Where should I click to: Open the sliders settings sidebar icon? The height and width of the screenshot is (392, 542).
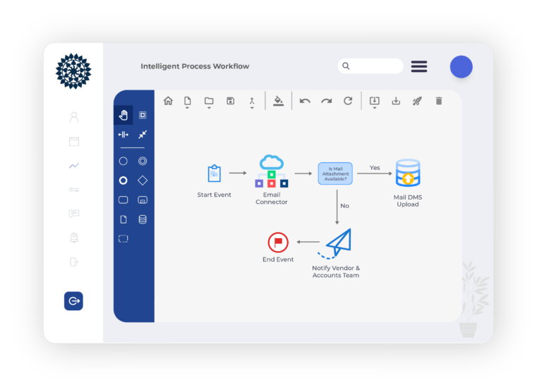[x=74, y=190]
